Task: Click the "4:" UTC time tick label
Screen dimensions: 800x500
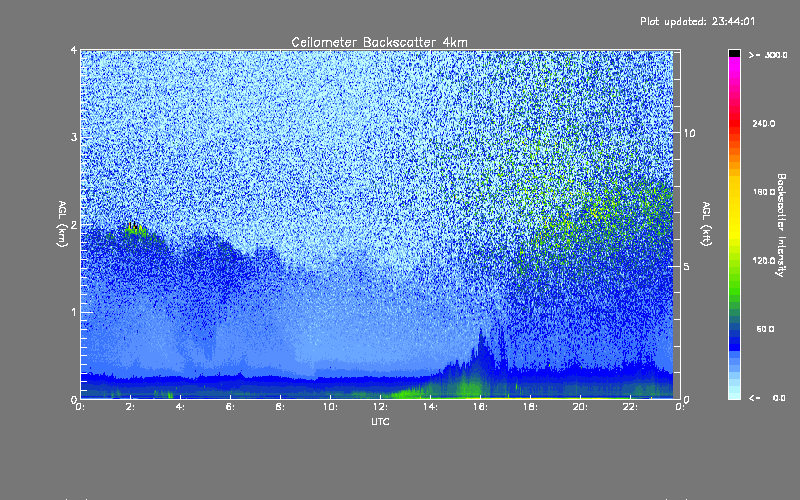Action: [x=181, y=407]
